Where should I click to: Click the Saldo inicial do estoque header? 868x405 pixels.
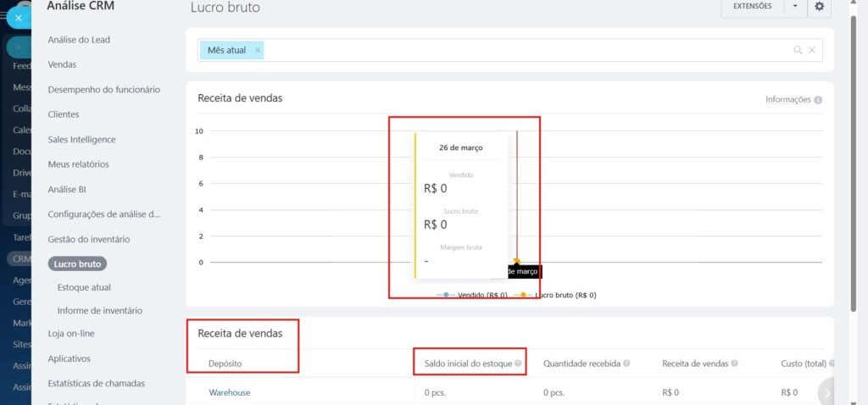468,363
